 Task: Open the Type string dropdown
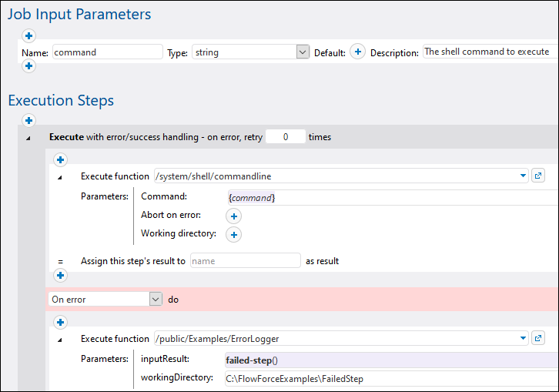[302, 52]
